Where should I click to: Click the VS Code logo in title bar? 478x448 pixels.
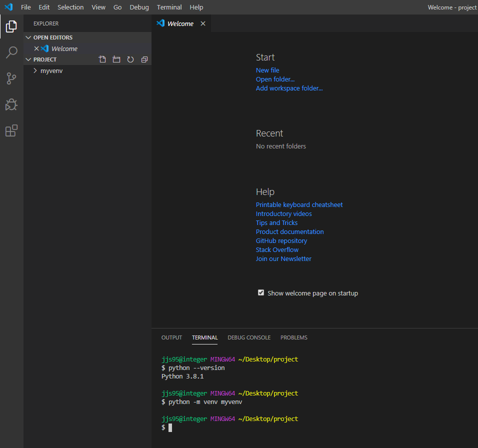click(8, 7)
